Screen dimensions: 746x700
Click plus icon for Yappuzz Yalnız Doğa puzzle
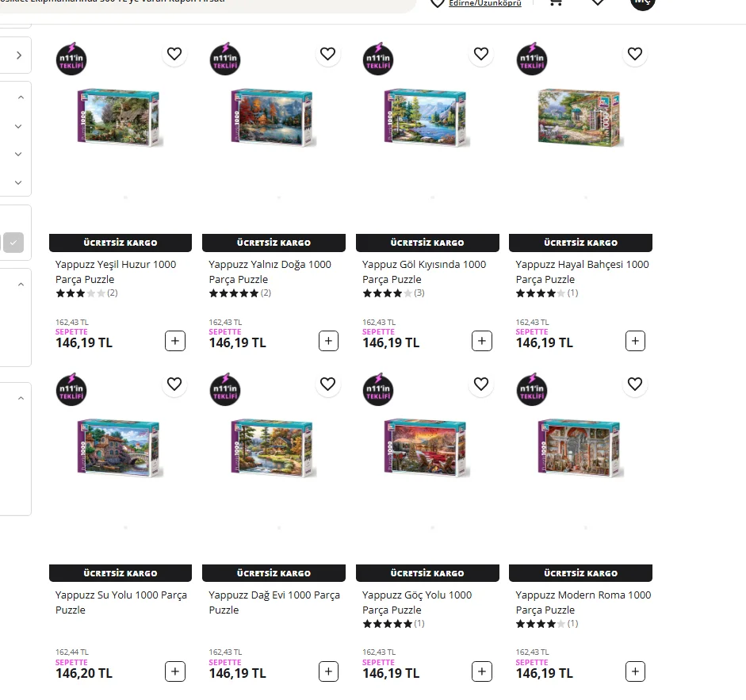click(x=328, y=341)
